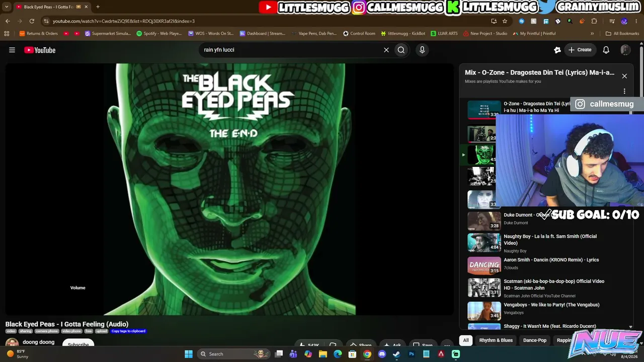
Task: Open the YouTube account avatar menu
Action: coord(625,50)
